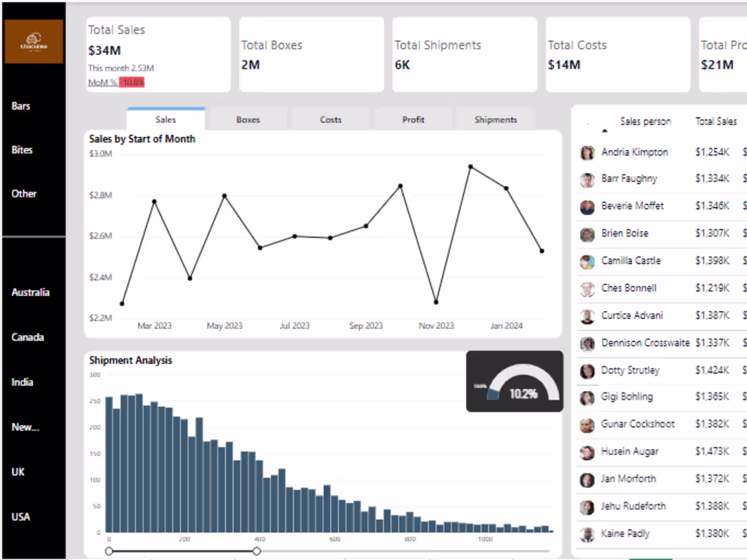Expand the truncated New... country filter
The height and width of the screenshot is (560, 747).
tap(25, 427)
